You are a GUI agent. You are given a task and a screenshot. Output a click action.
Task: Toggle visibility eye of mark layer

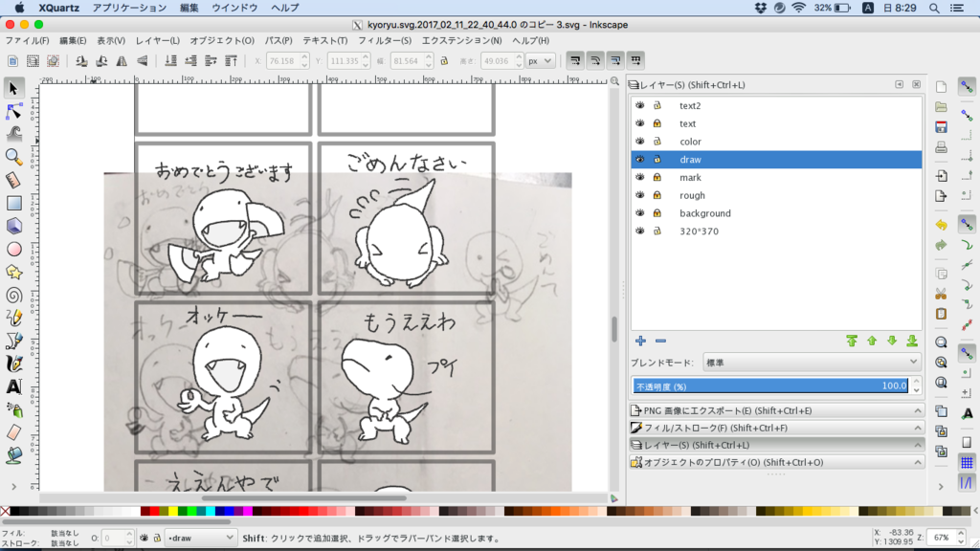(x=640, y=177)
